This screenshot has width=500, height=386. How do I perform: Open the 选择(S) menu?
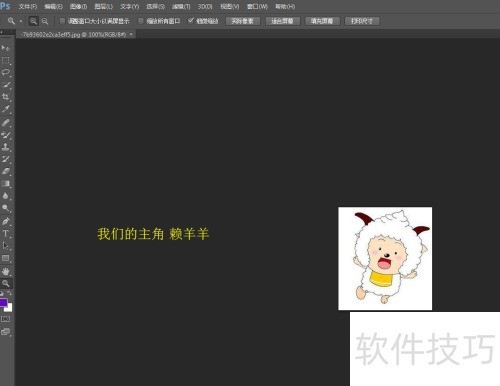[x=155, y=7]
